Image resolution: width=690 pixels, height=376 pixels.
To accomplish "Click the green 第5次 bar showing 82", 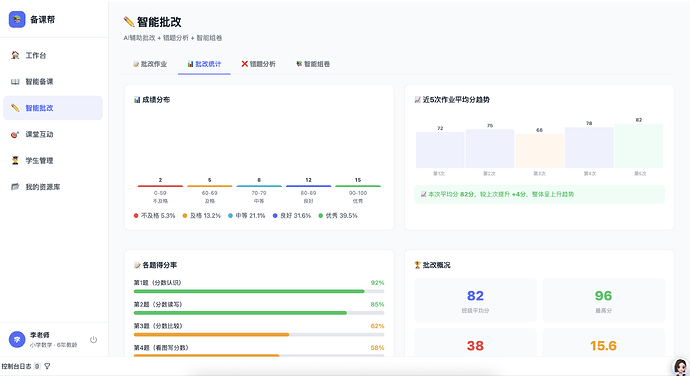I will tap(639, 146).
